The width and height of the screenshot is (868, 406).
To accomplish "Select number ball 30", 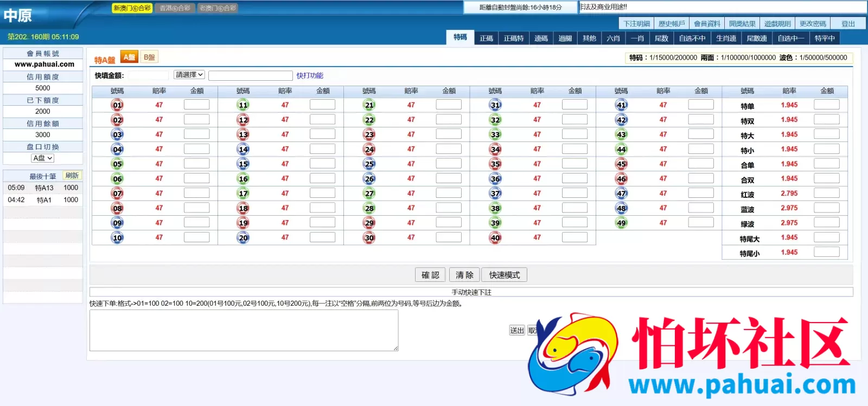I will [x=369, y=237].
